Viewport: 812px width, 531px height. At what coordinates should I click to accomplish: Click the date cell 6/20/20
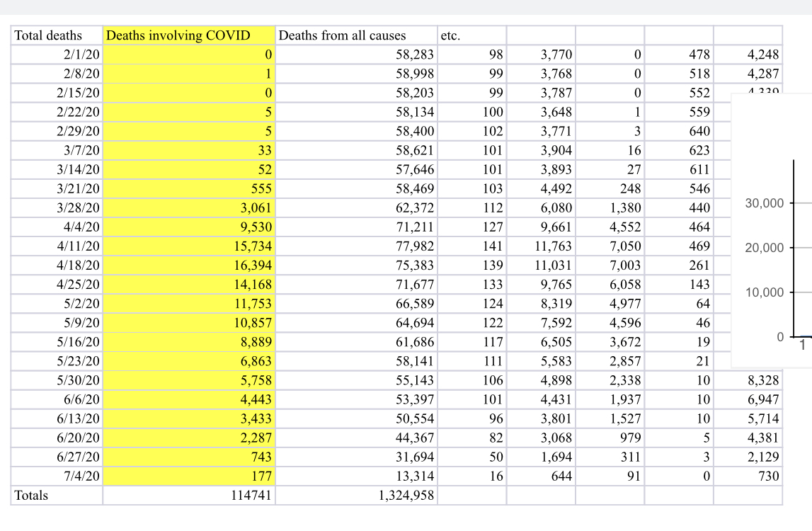point(57,438)
